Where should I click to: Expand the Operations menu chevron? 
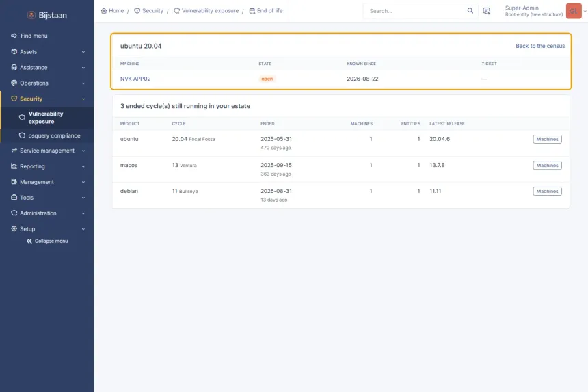tap(83, 83)
